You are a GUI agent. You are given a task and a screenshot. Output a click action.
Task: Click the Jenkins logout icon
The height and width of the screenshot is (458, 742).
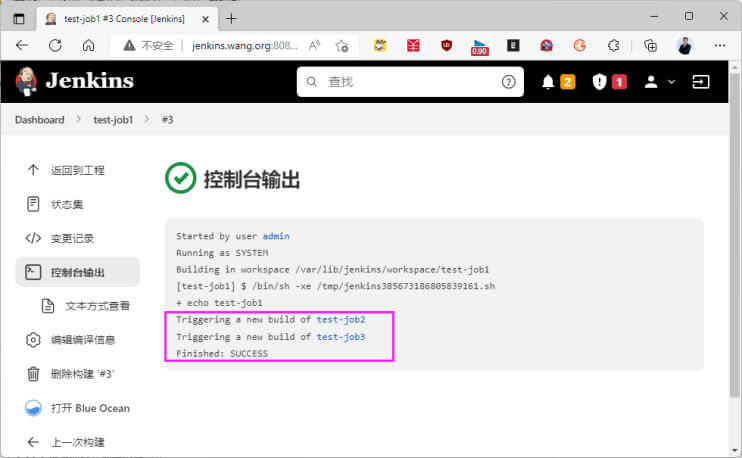tap(700, 82)
